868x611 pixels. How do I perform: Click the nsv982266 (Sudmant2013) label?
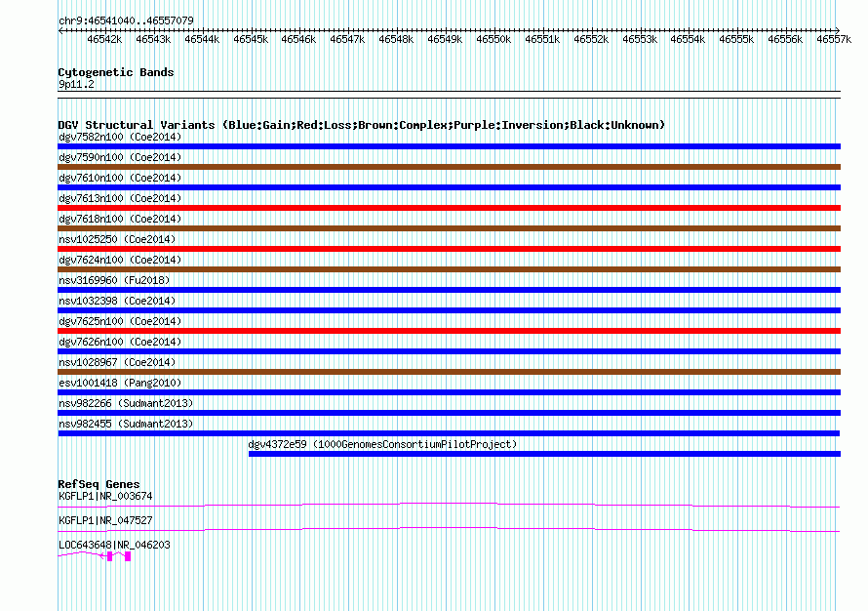(125, 403)
